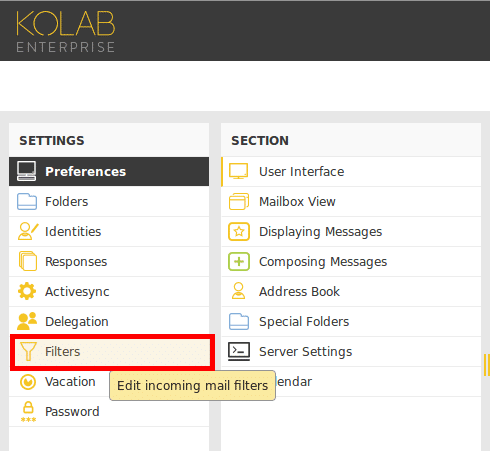Open the Responses settings item

click(x=109, y=261)
